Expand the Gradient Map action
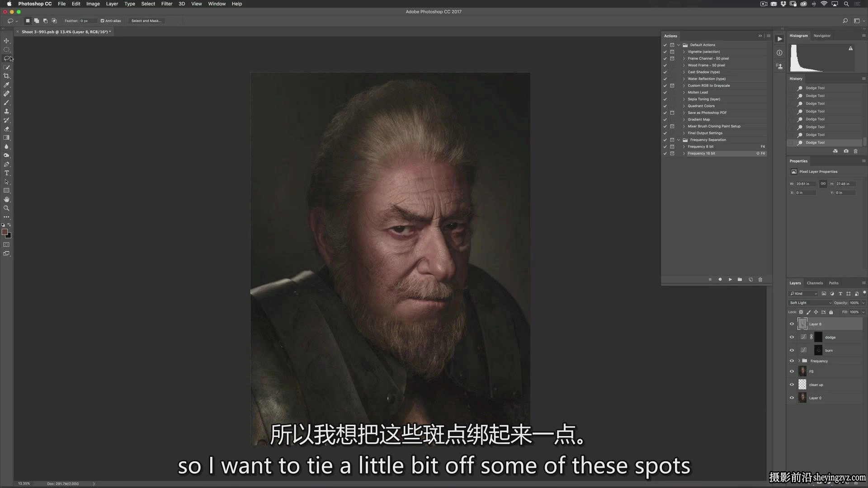Viewport: 868px width, 488px height. [684, 120]
